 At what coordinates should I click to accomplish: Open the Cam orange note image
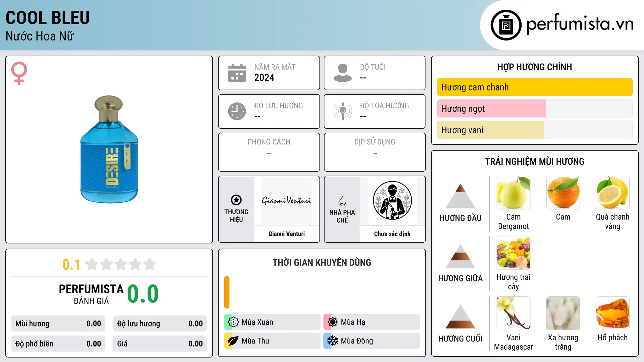563,193
